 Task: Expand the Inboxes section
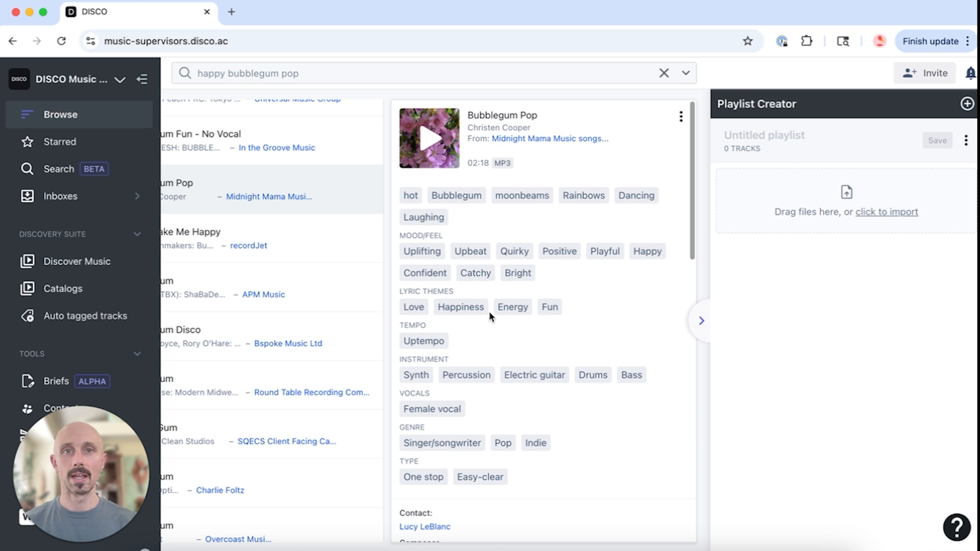[x=137, y=195]
